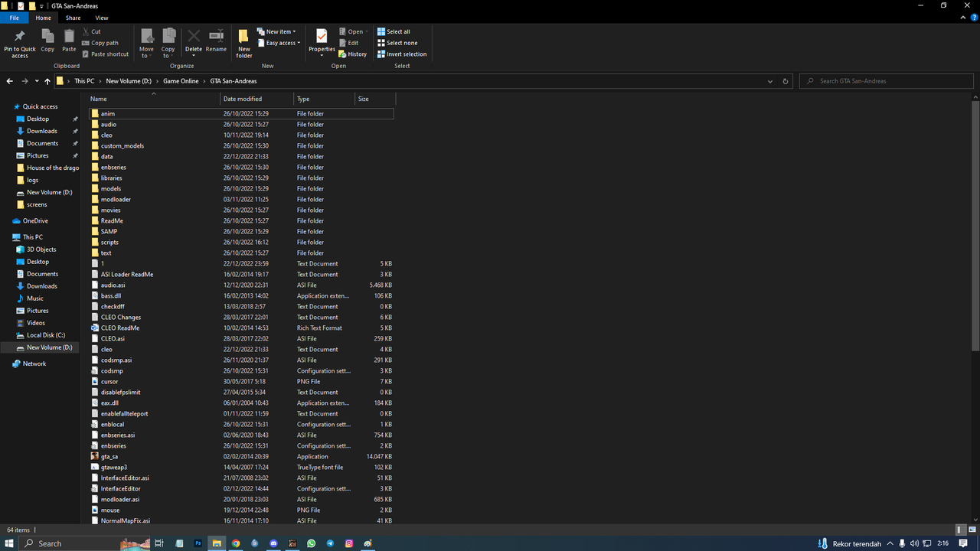Click This PC in the address breadcrumb

coord(84,81)
